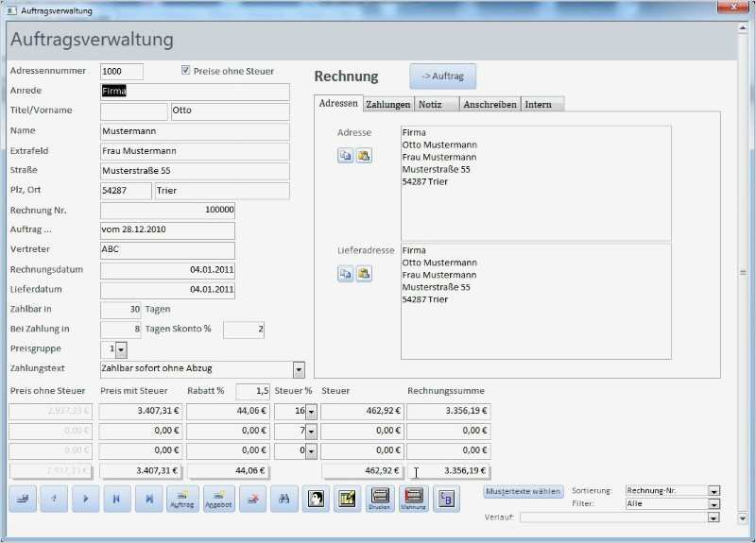Viewport: 756px width, 543px height.
Task: Click the Auftrag field vom 28.12.2010
Action: 167,230
